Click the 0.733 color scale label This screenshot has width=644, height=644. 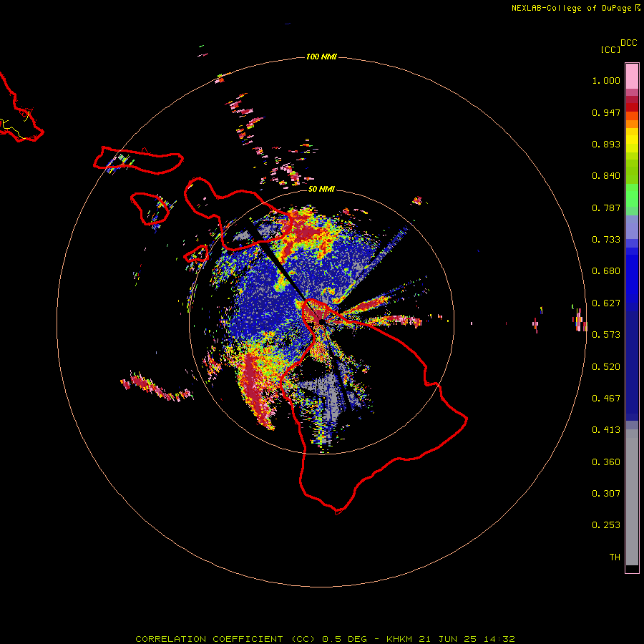click(x=606, y=240)
